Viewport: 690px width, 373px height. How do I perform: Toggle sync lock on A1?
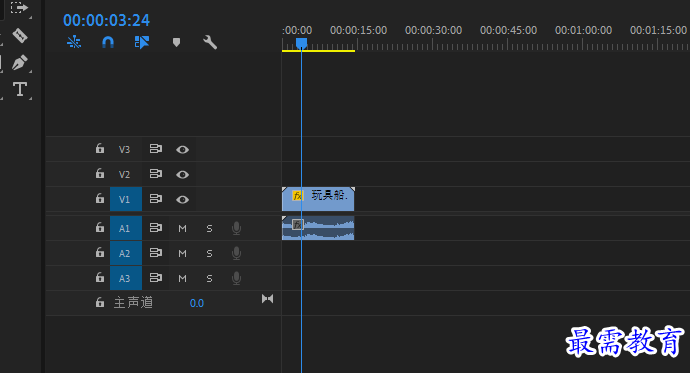click(x=156, y=227)
